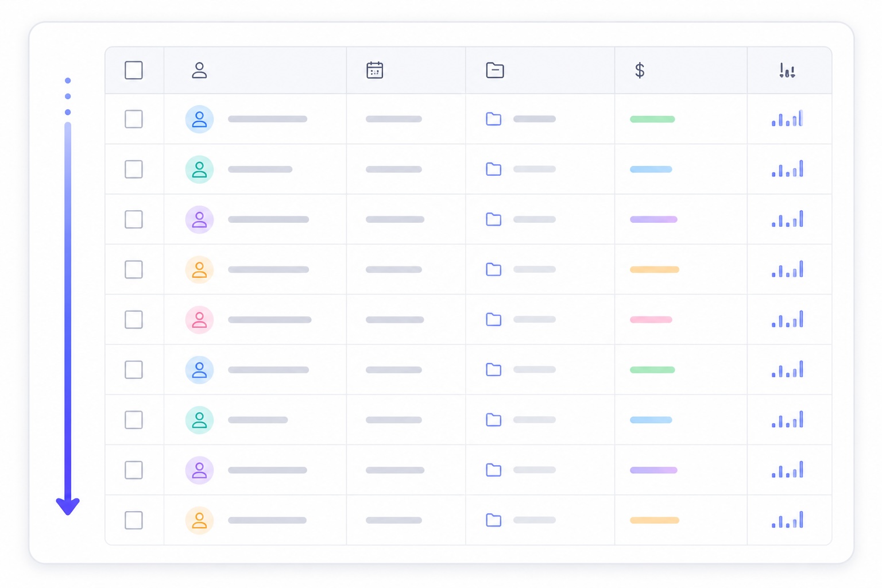Click the pink user avatar
882x588 pixels.
199,319
